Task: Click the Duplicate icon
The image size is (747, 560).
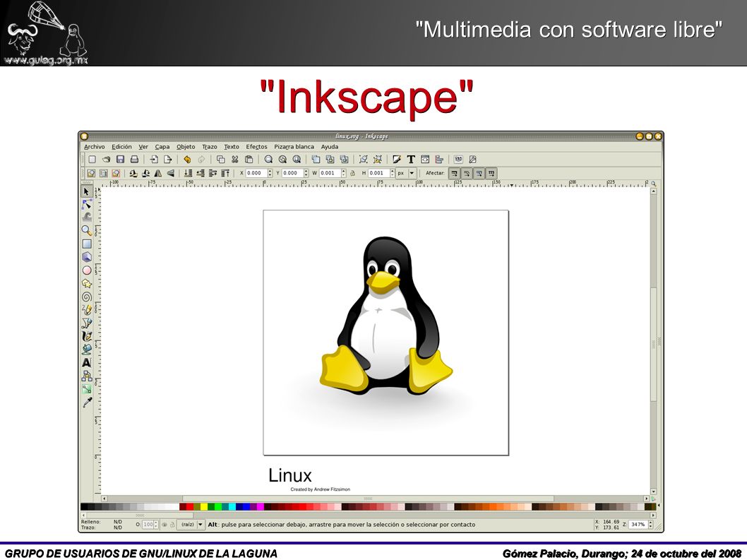Action: click(316, 159)
